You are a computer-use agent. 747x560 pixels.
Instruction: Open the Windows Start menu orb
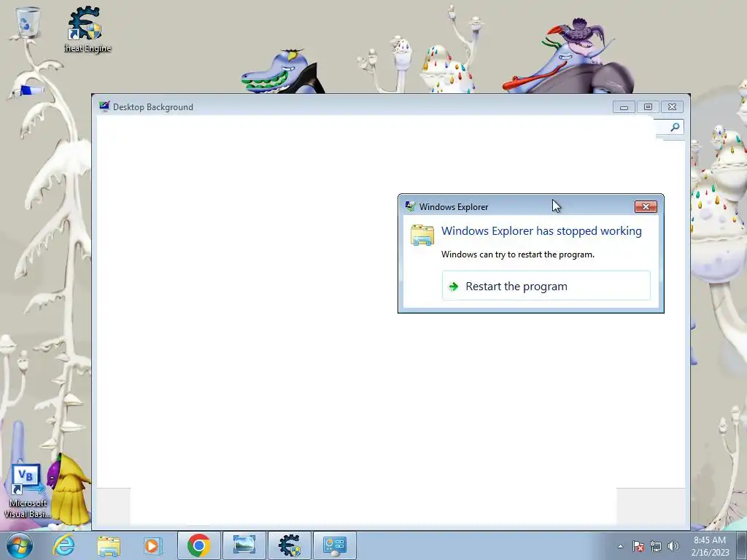pyautogui.click(x=19, y=545)
